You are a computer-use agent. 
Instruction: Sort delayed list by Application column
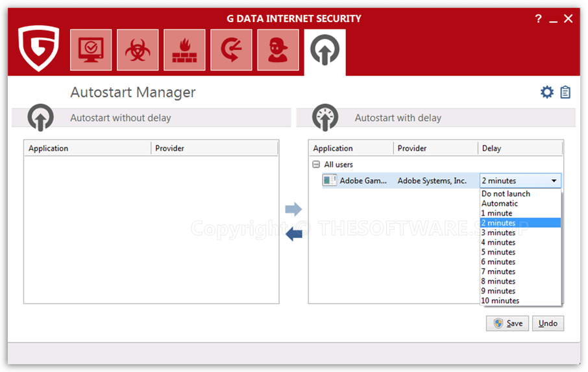[351, 148]
